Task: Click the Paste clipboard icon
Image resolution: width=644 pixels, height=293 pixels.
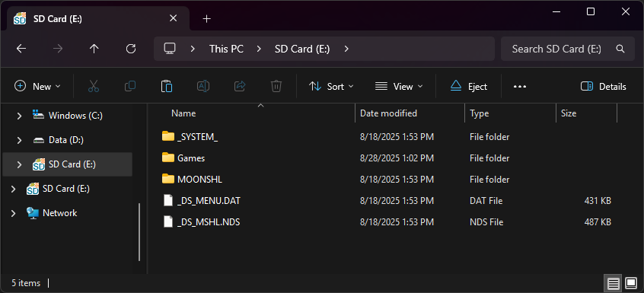Action: coord(167,86)
